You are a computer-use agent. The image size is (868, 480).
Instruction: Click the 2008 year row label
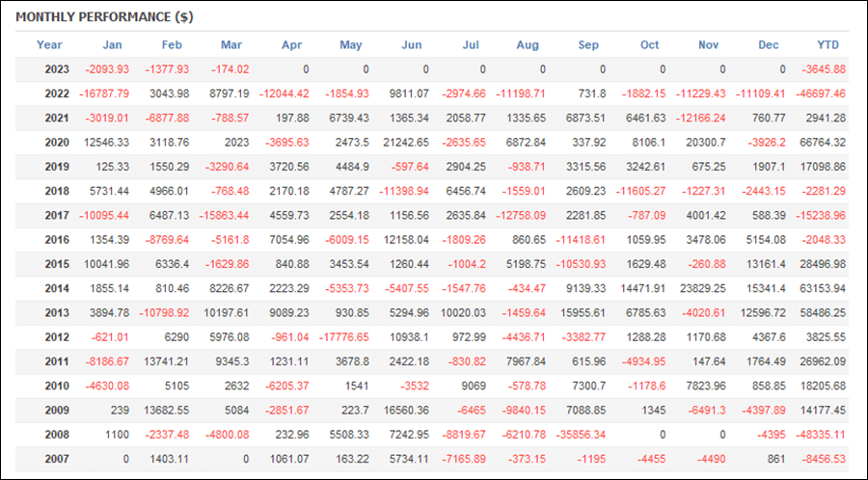57,435
